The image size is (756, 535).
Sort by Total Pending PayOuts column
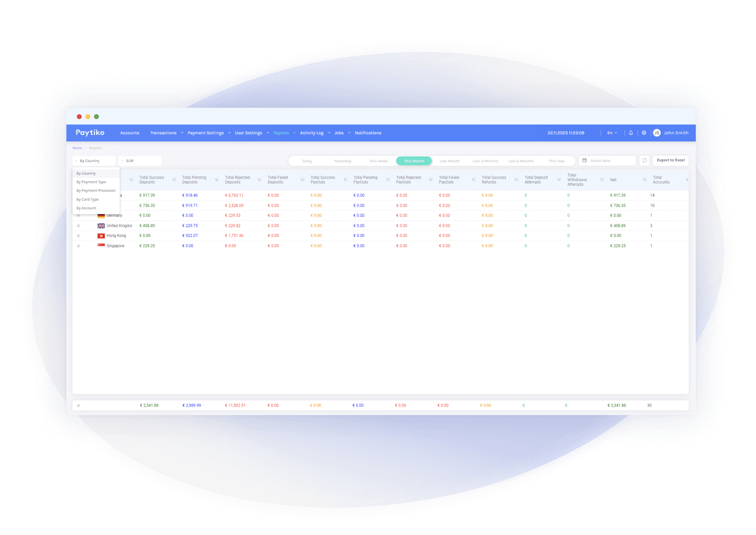[388, 180]
